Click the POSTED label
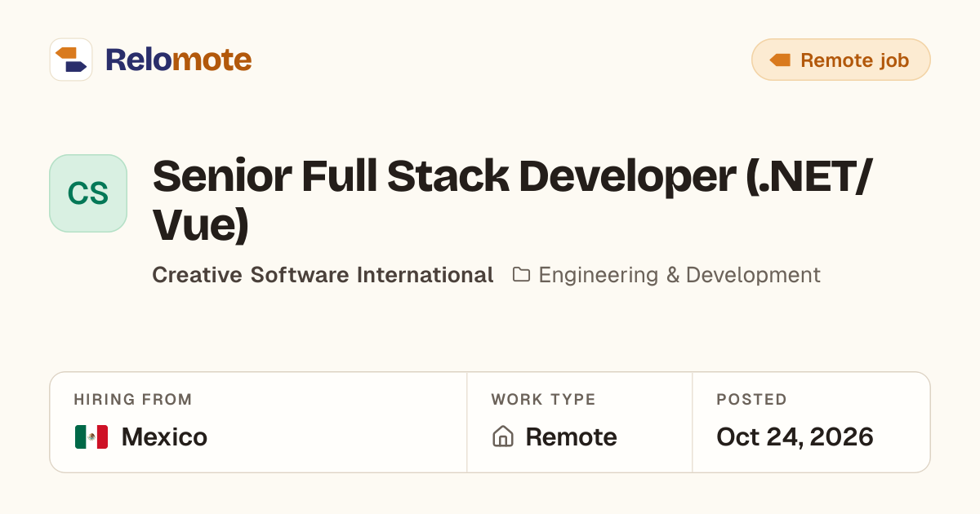The image size is (980, 514). pos(751,400)
